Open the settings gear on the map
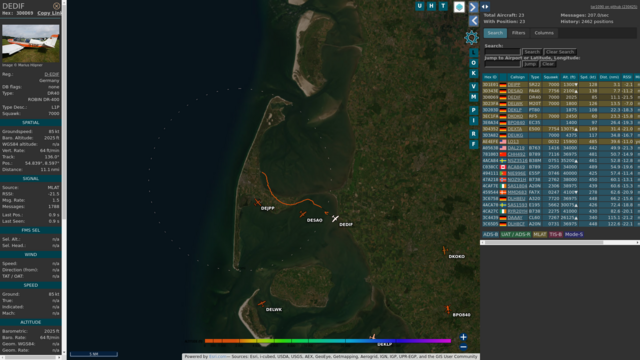640x360 pixels. pyautogui.click(x=471, y=38)
